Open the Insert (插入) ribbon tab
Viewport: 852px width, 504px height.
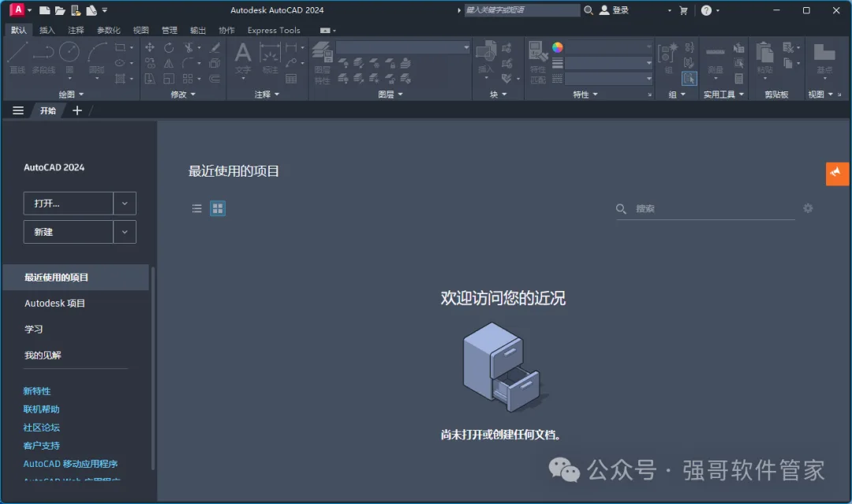click(x=47, y=31)
